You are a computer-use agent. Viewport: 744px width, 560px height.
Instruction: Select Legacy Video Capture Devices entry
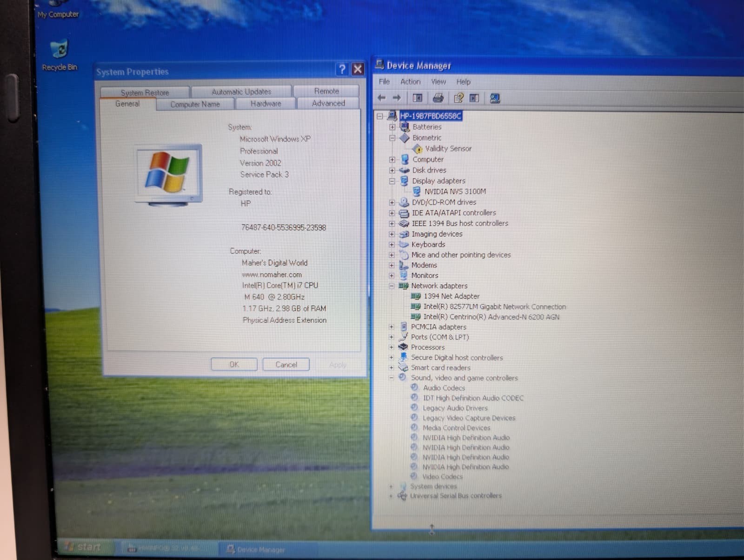(x=469, y=418)
